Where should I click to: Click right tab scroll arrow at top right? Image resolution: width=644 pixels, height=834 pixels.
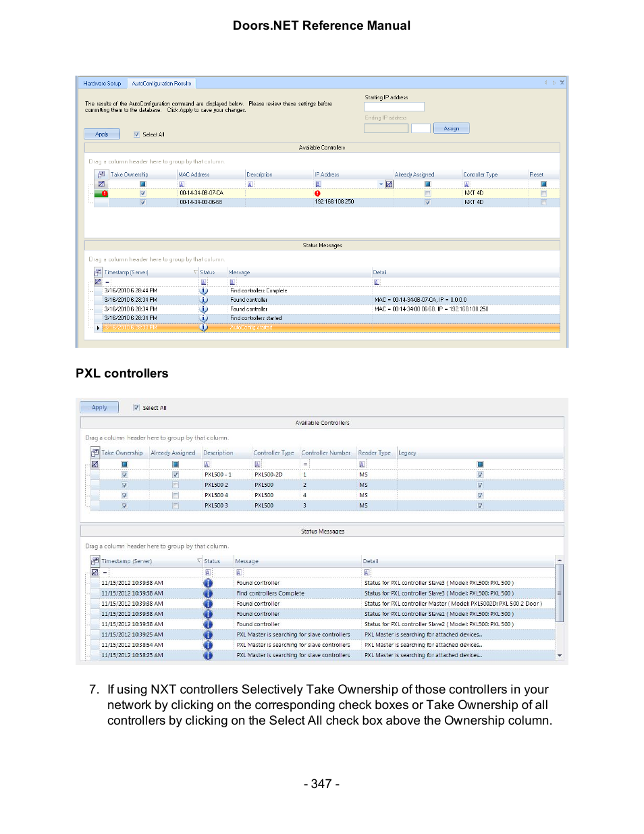(554, 82)
